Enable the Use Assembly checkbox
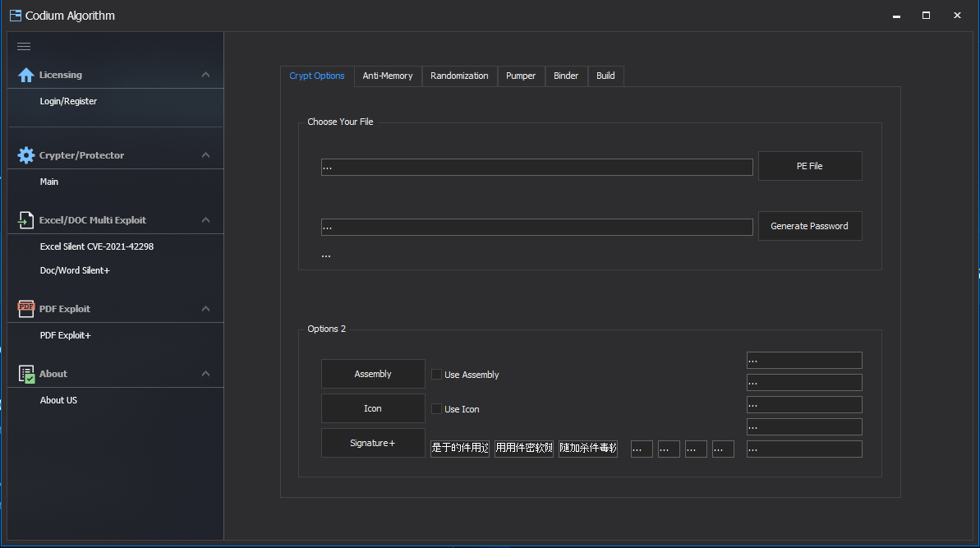The width and height of the screenshot is (980, 548). click(436, 374)
